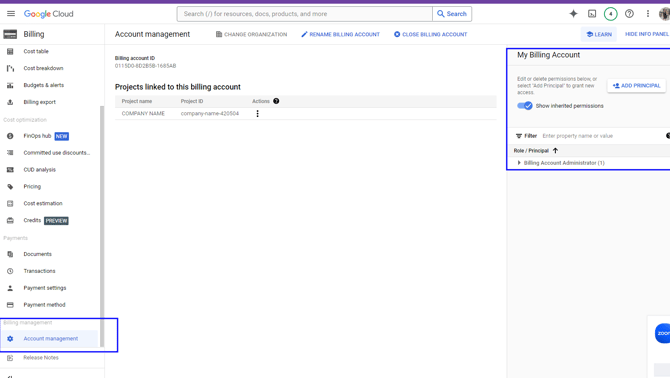Open Transactions page

tap(39, 271)
